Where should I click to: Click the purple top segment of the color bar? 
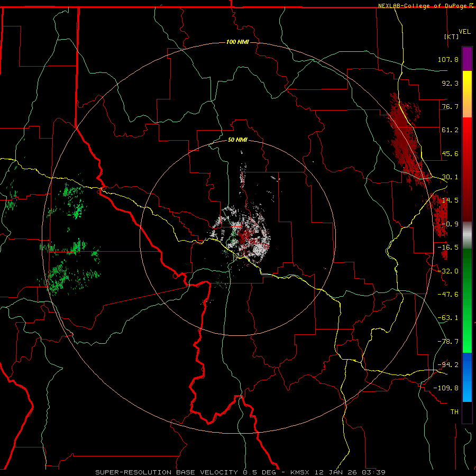[x=467, y=59]
